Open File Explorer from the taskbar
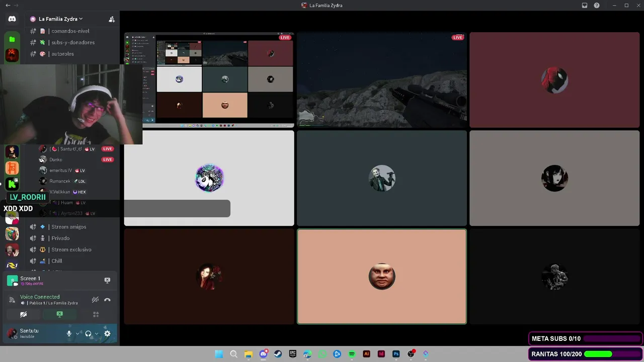Viewport: 644px width, 362px height. [248, 354]
